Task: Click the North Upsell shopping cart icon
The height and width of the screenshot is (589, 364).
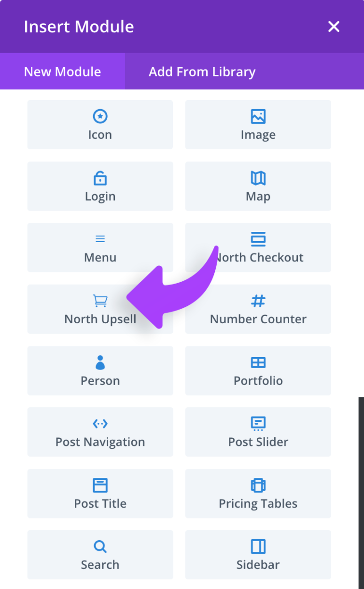Action: point(100,301)
